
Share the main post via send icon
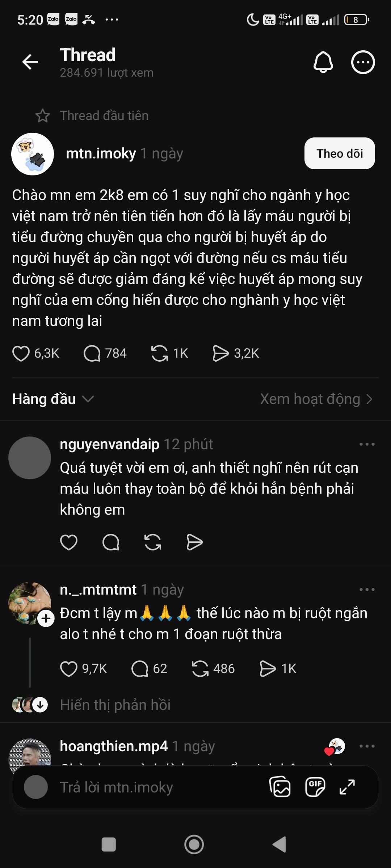tap(220, 353)
